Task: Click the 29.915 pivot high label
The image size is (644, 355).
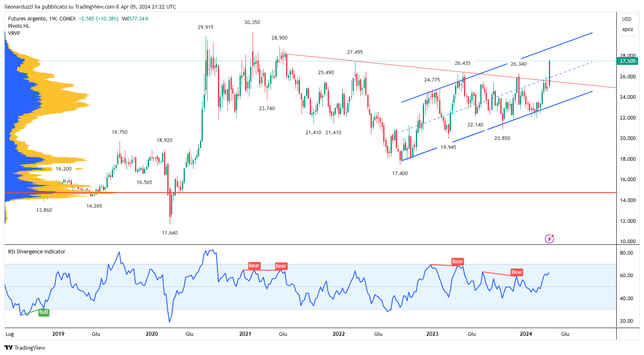Action: coord(205,27)
